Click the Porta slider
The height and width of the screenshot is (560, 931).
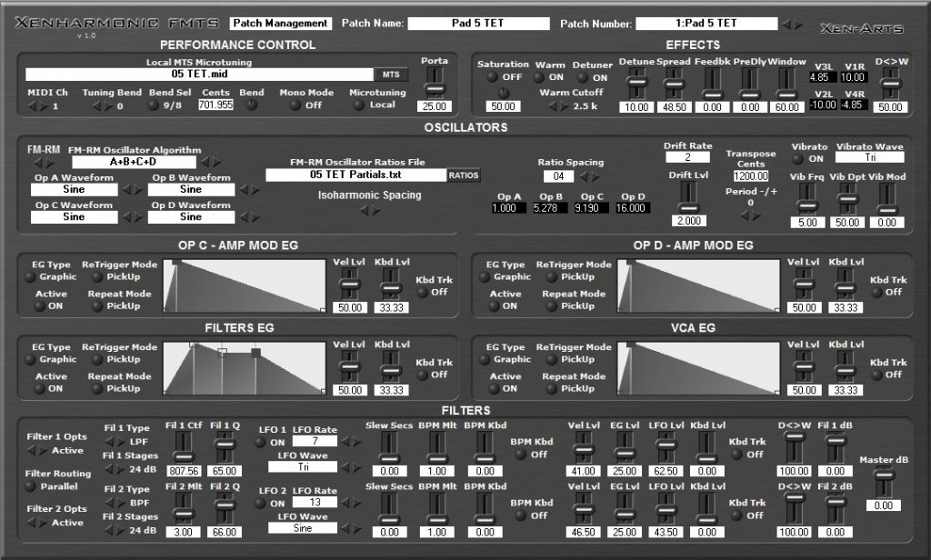tap(435, 83)
